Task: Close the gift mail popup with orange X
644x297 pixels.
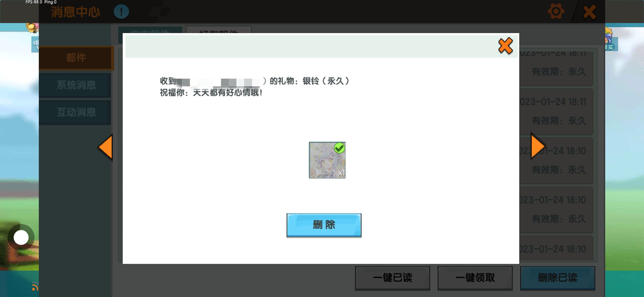Action: 505,46
